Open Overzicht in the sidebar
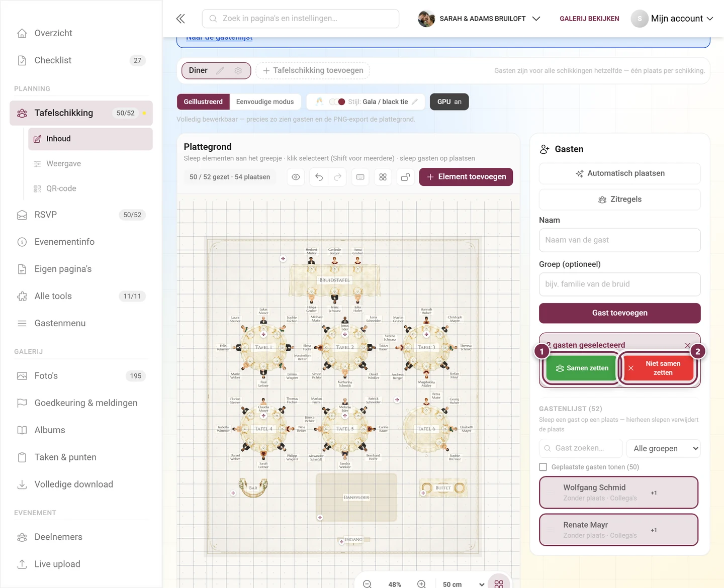The image size is (724, 588). pos(81,33)
